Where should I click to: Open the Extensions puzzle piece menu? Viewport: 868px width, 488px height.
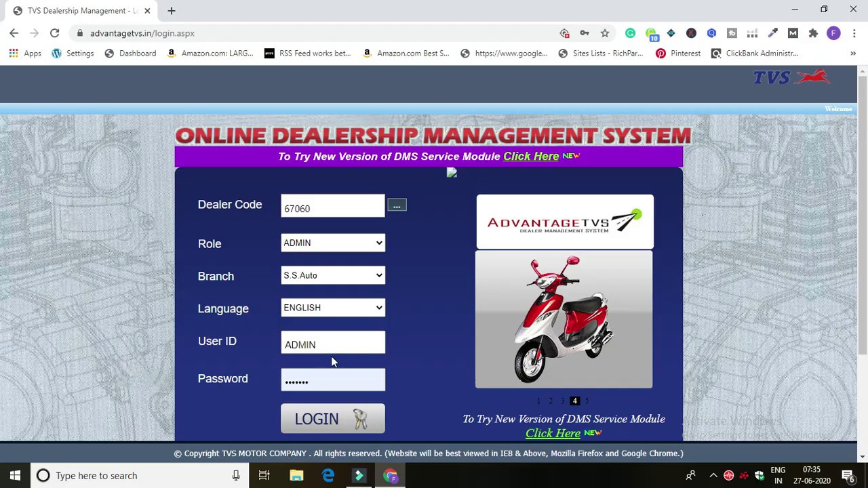point(813,33)
